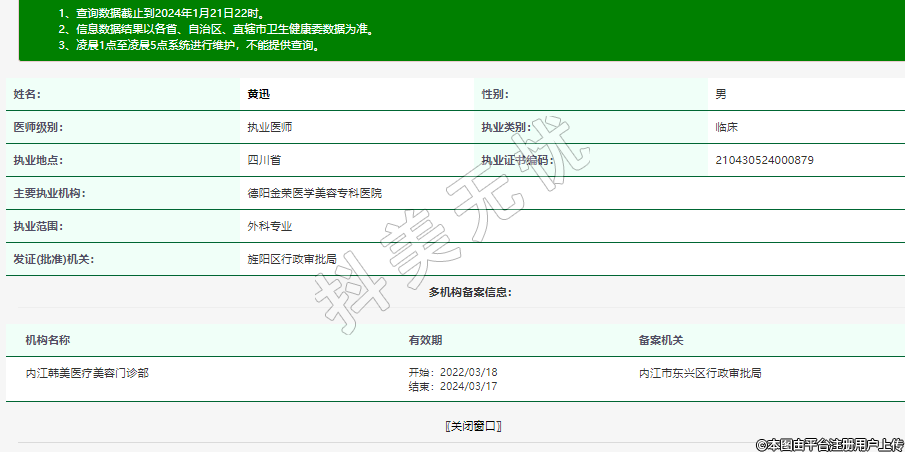Click the 关闭窗口 link
Viewport: 905px width, 452px height.
473,426
